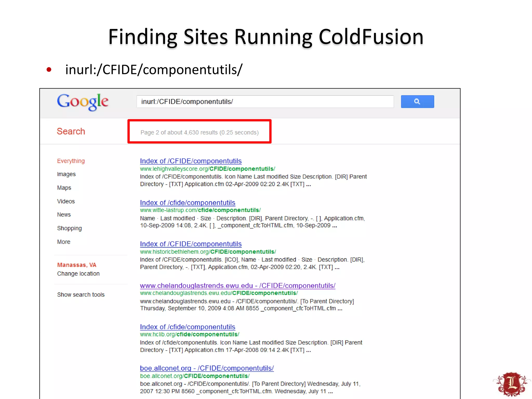Viewport: 532px width, 399px height.
Task: Open boe.allconet.org /CFIDE/componentutils/ result title
Action: point(207,368)
